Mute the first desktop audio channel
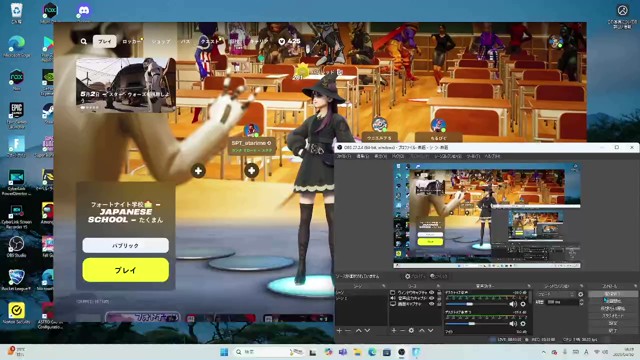This screenshot has width=640, height=360. pyautogui.click(x=513, y=304)
